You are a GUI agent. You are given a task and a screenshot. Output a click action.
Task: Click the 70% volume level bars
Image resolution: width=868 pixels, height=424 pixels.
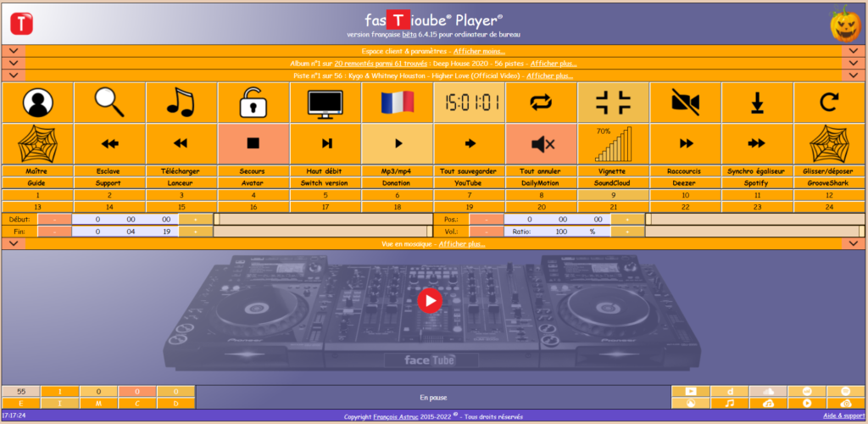coord(613,143)
